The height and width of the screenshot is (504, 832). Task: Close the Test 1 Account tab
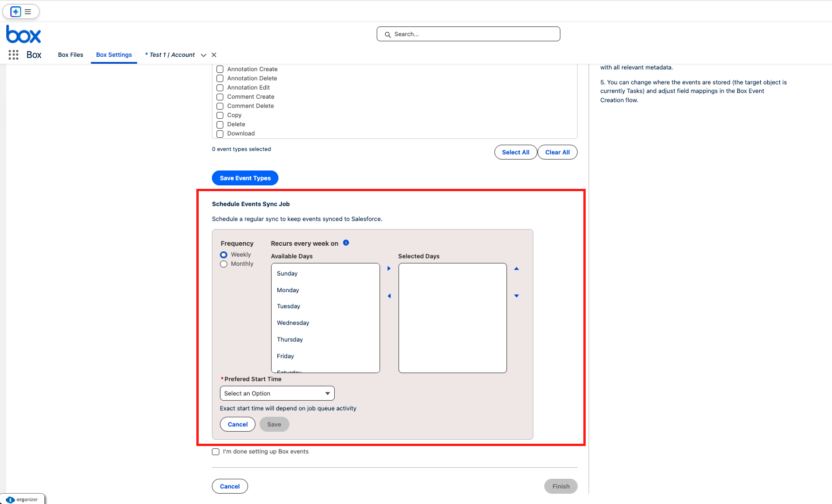[x=214, y=55]
